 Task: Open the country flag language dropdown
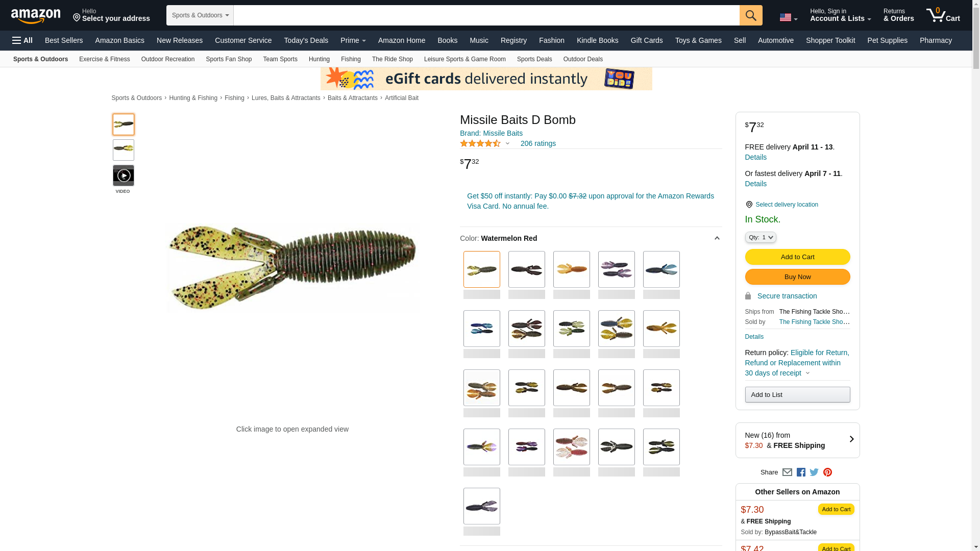(x=788, y=17)
